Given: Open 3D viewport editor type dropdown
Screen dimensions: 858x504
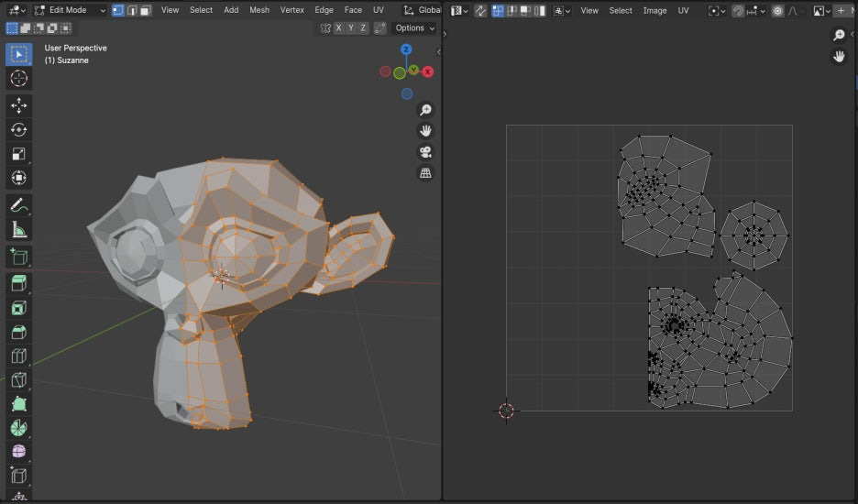Looking at the screenshot, I should click(x=17, y=10).
